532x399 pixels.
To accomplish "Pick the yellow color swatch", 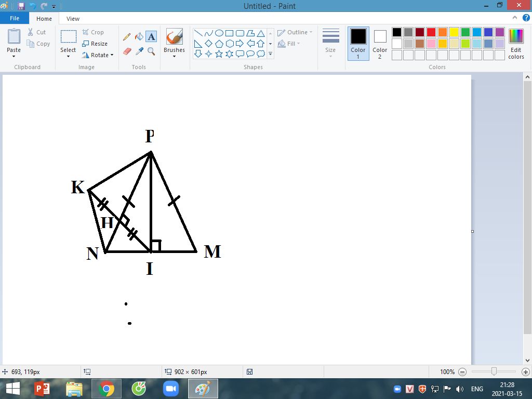I will click(454, 32).
